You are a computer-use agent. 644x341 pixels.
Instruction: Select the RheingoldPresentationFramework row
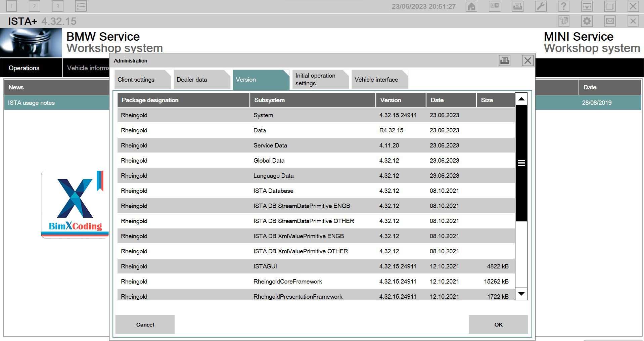(x=316, y=295)
